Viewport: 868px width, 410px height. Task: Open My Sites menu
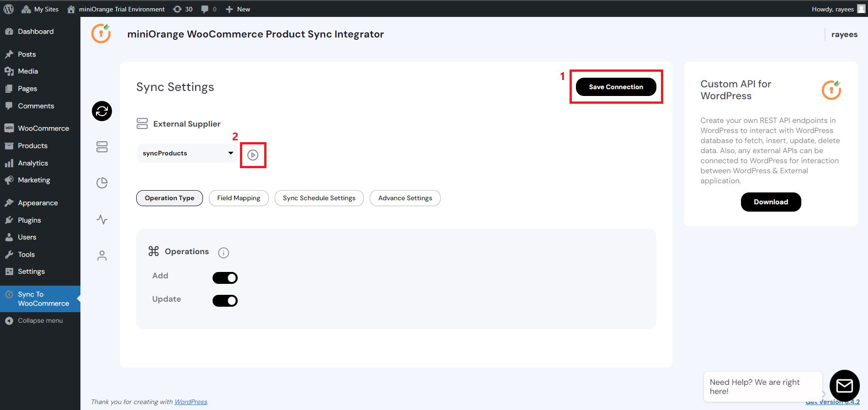pos(40,9)
